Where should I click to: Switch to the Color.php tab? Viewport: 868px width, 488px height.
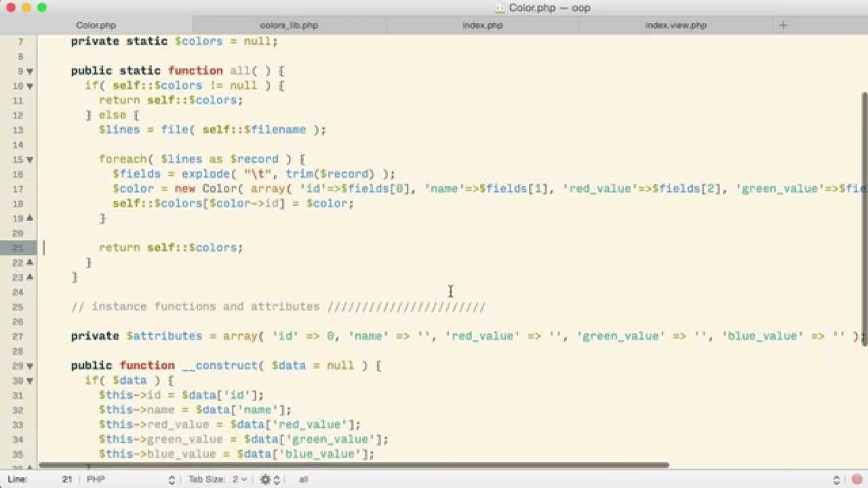(x=96, y=25)
